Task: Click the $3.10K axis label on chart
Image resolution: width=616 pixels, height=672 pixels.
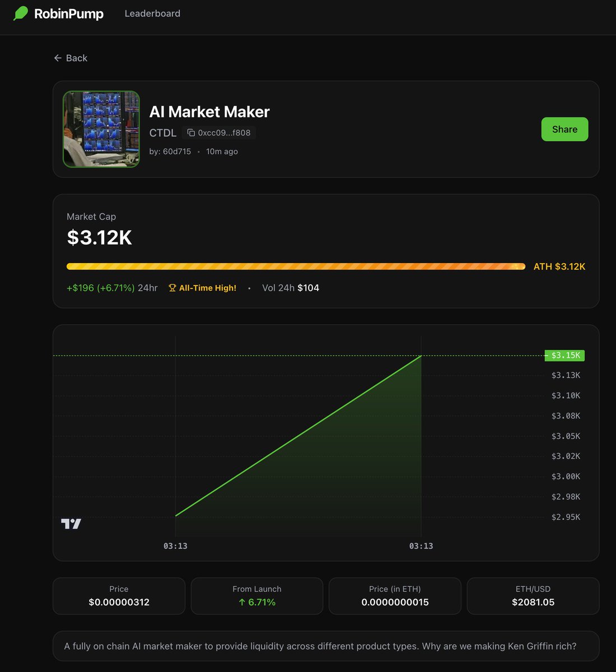Action: pyautogui.click(x=566, y=396)
